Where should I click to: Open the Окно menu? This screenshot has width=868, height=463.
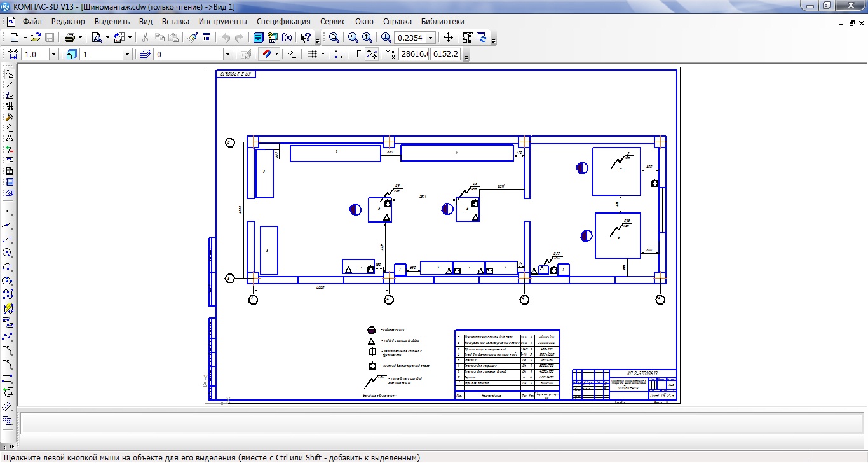pos(364,22)
